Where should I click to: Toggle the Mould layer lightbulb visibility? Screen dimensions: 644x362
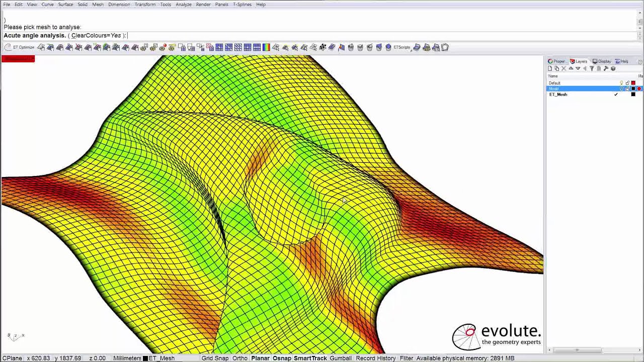[x=621, y=88]
